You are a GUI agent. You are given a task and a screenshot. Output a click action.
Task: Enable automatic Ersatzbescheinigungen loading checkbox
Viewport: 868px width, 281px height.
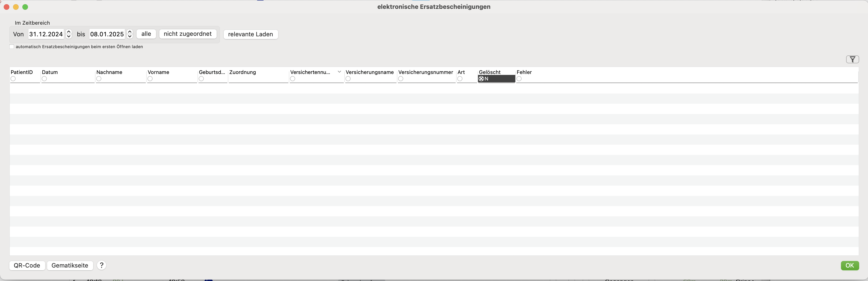pyautogui.click(x=12, y=47)
